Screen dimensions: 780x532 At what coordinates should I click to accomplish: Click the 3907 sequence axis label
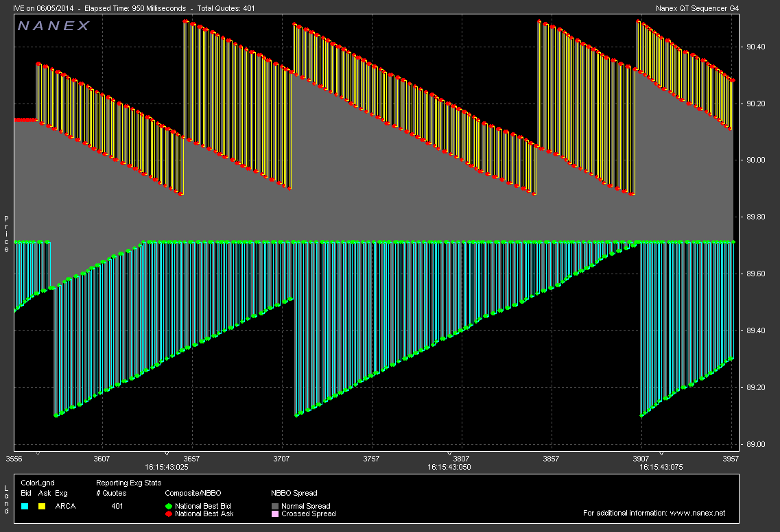point(641,459)
